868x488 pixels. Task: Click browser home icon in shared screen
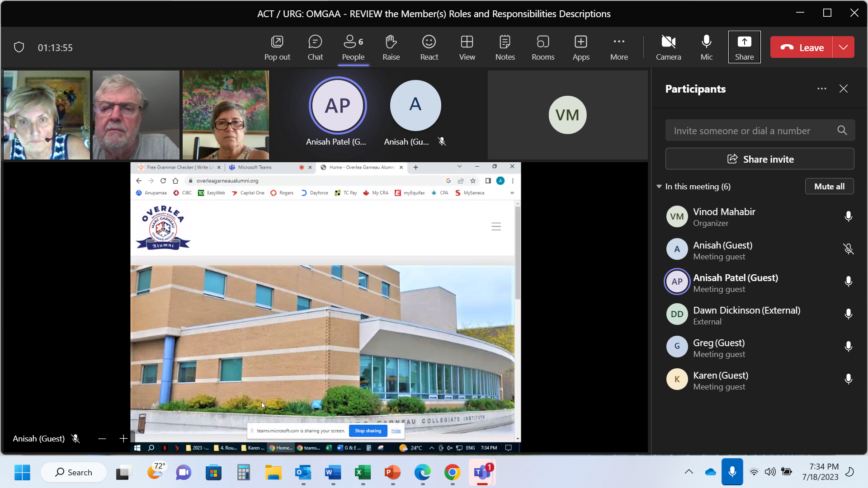175,181
